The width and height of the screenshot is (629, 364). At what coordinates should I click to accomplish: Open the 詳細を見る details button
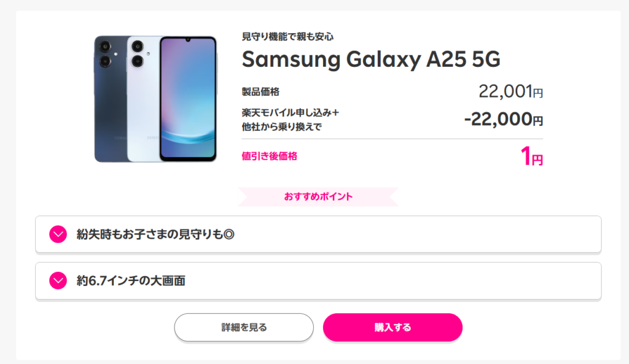click(x=244, y=327)
